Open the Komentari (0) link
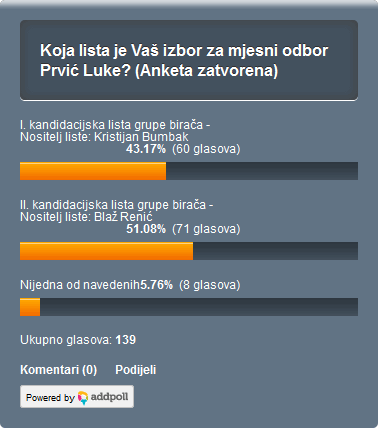This screenshot has height=428, width=378. [58, 370]
